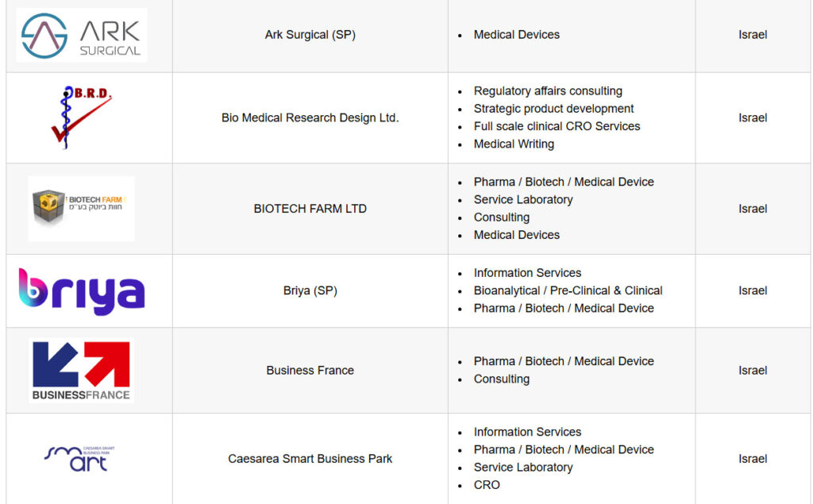813x504 pixels.
Task: Click Israel in the Business France row
Action: tap(753, 370)
